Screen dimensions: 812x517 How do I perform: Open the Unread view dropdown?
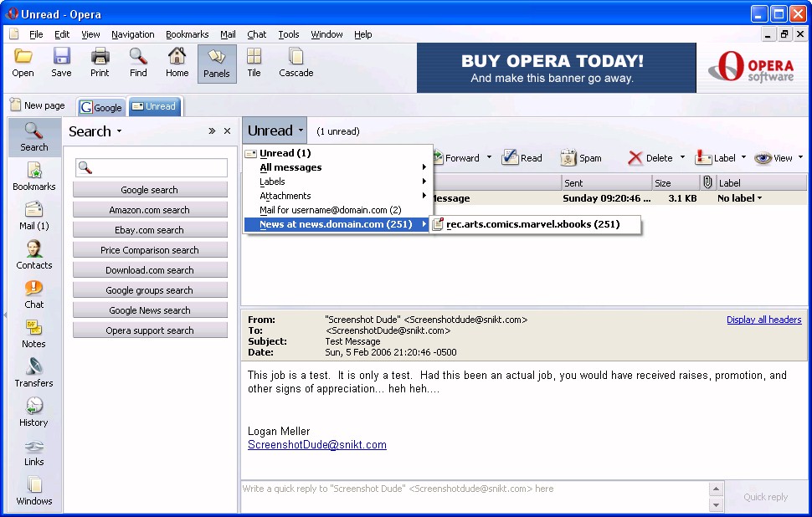tap(275, 131)
